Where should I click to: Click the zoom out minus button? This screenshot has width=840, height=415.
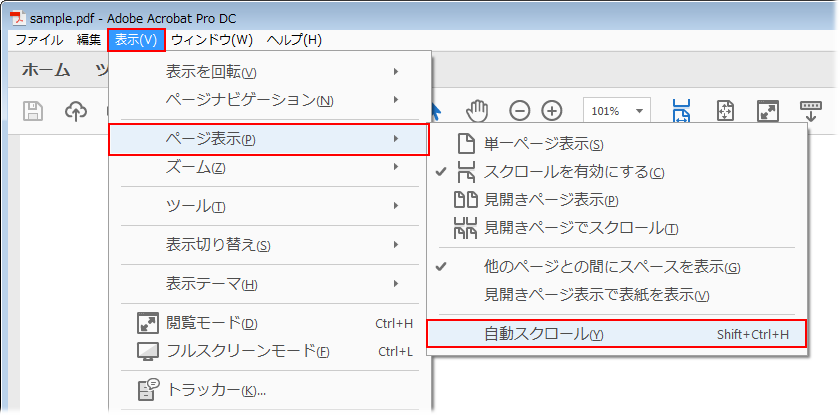(519, 111)
